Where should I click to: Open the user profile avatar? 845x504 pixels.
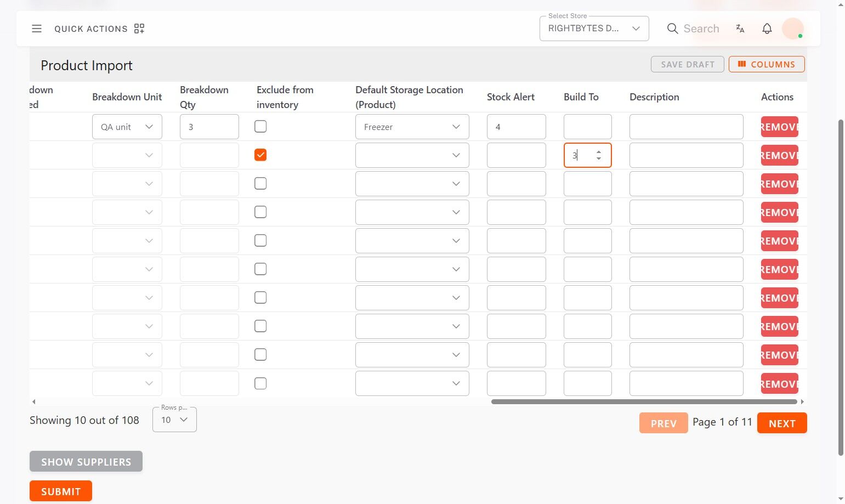[792, 29]
